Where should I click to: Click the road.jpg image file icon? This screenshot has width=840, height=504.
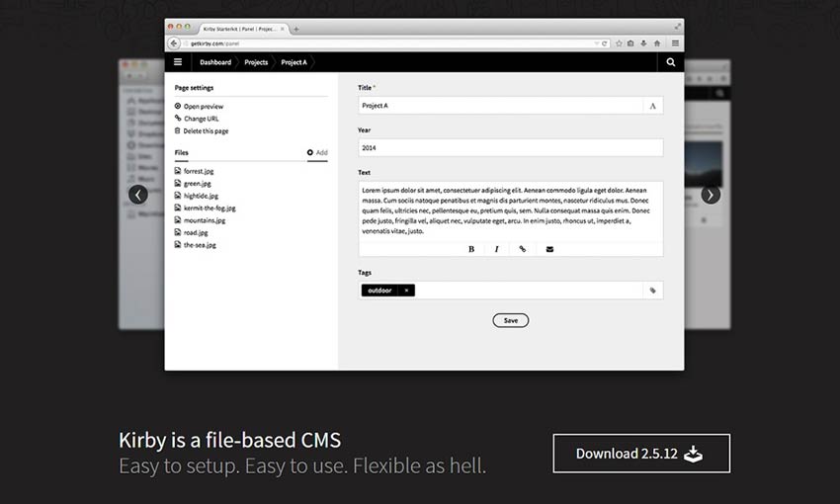point(177,232)
